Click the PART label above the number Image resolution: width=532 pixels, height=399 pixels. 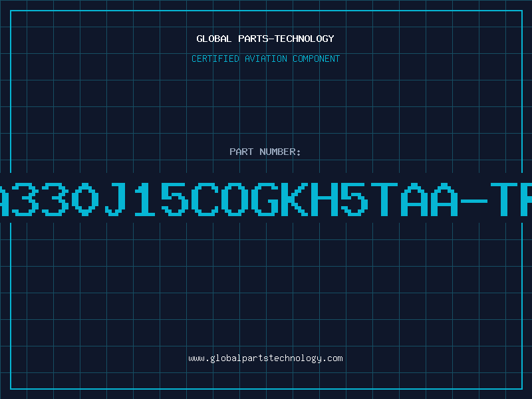pyautogui.click(x=241, y=152)
